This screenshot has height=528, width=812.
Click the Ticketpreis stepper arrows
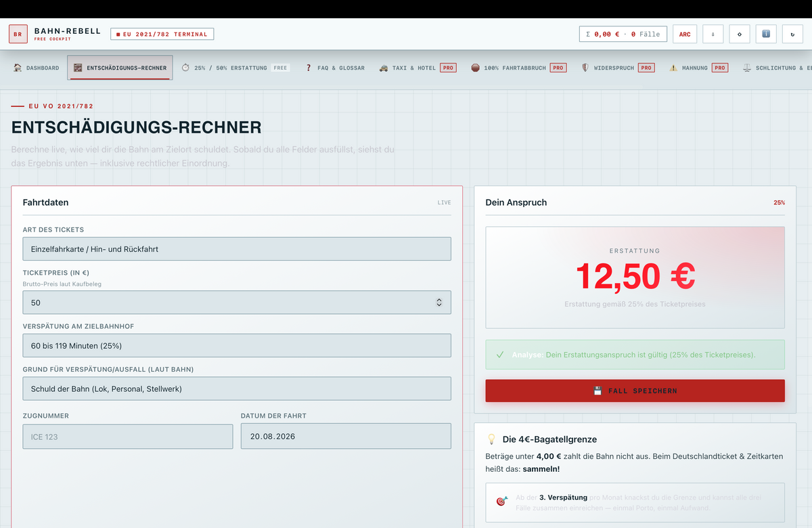point(438,303)
